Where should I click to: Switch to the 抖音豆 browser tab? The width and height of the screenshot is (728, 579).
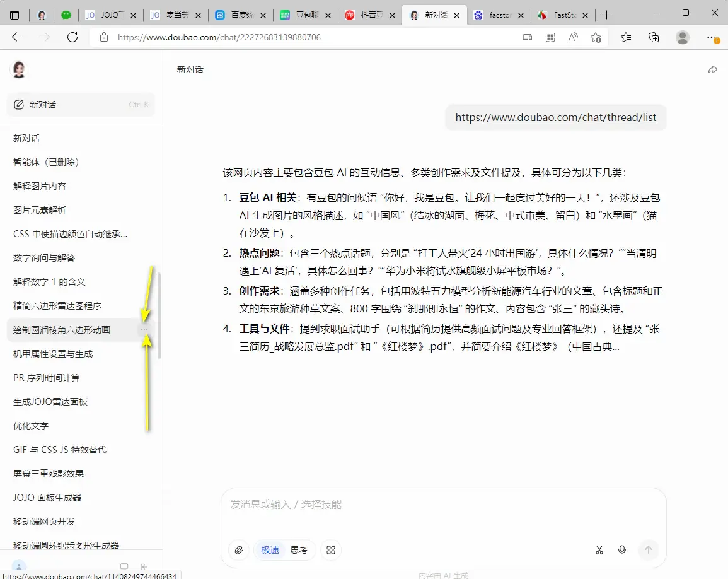pos(370,15)
